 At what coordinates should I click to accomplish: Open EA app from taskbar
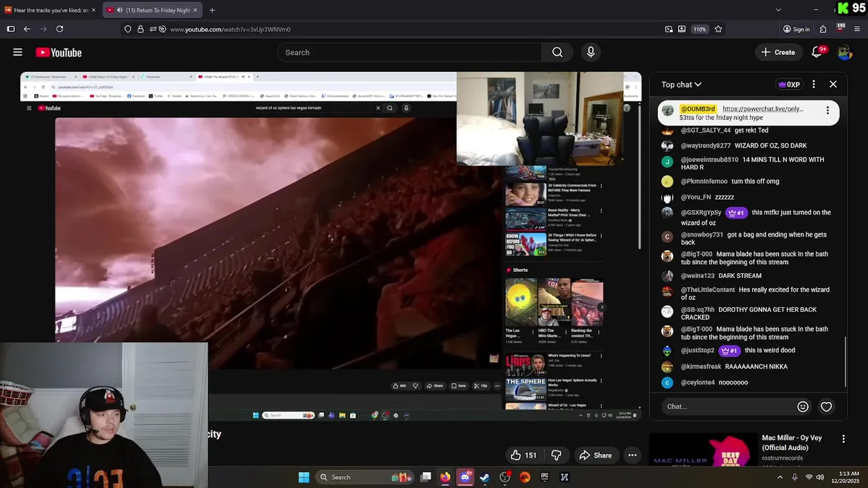pyautogui.click(x=525, y=477)
